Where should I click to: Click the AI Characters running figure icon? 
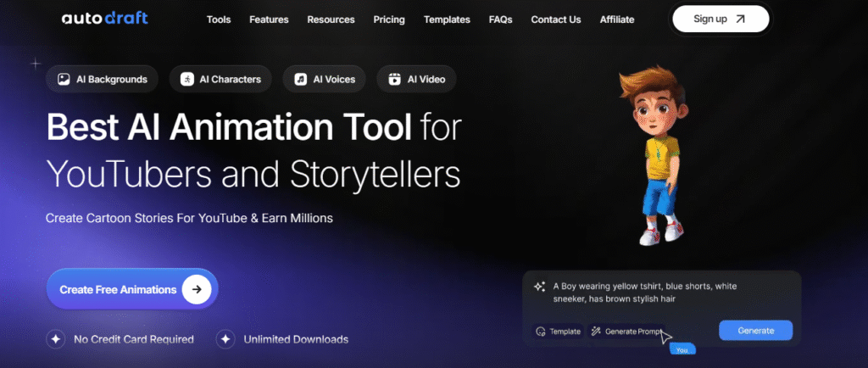pyautogui.click(x=187, y=80)
